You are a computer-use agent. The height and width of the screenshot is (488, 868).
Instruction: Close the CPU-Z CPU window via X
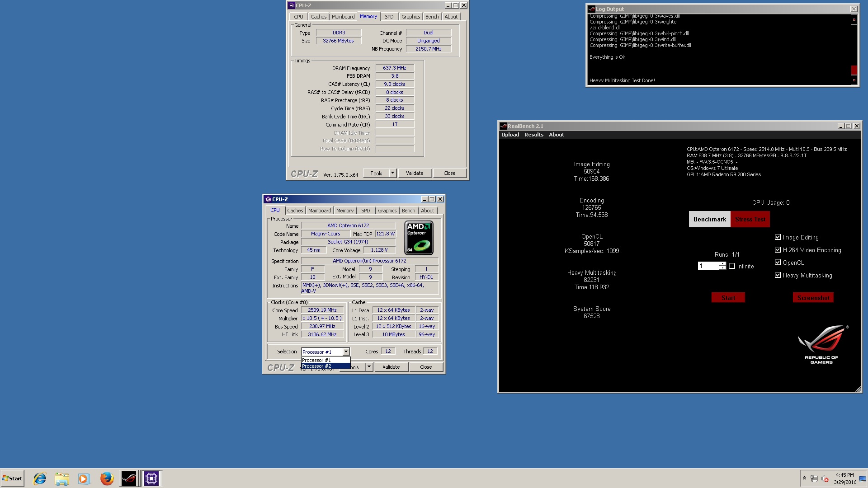440,199
